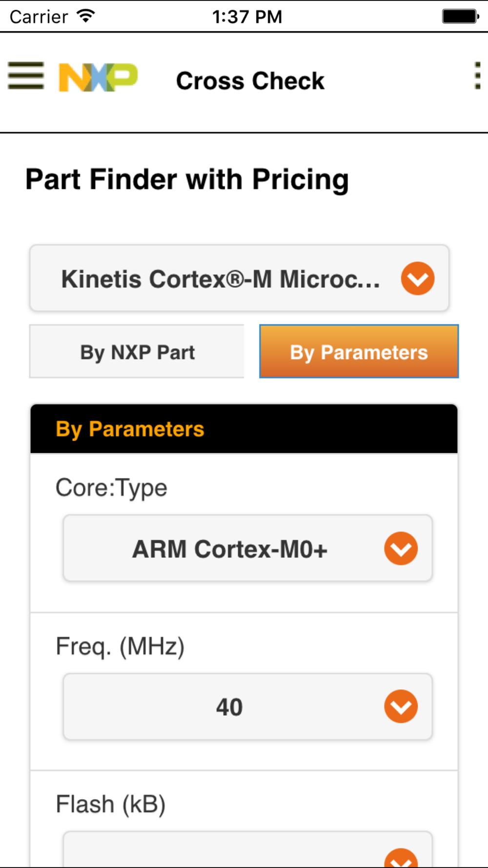Open the Flash (kB) selection box
Image resolution: width=488 pixels, height=868 pixels.
248,849
